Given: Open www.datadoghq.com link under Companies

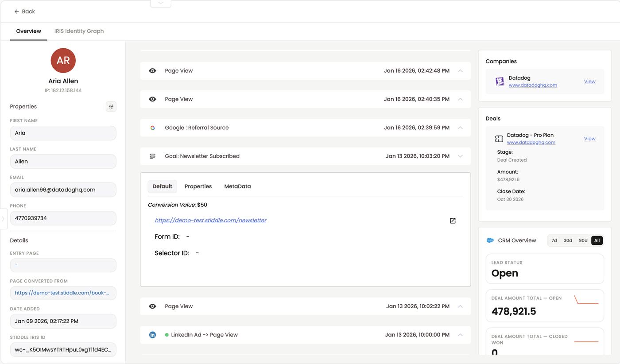Looking at the screenshot, I should point(533,85).
